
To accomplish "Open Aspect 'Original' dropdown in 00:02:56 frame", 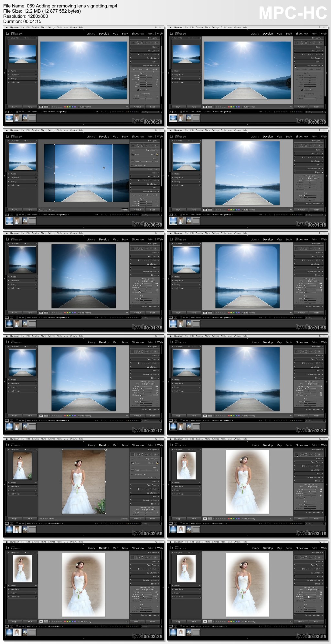I will pos(151,463).
